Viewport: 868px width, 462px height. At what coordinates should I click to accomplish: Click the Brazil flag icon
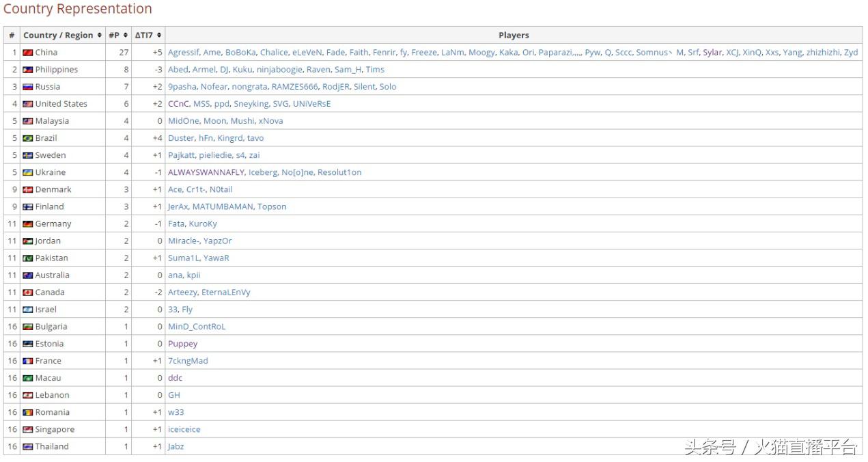point(28,138)
